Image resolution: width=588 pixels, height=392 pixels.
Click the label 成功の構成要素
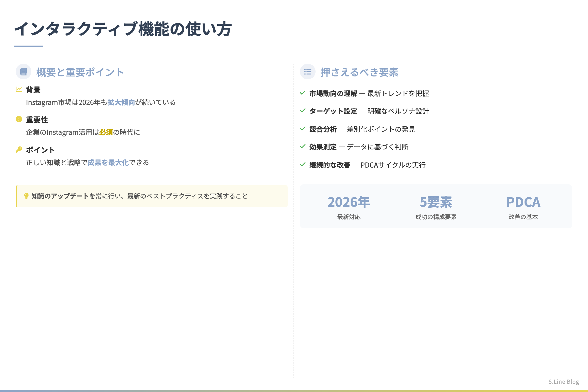click(436, 217)
